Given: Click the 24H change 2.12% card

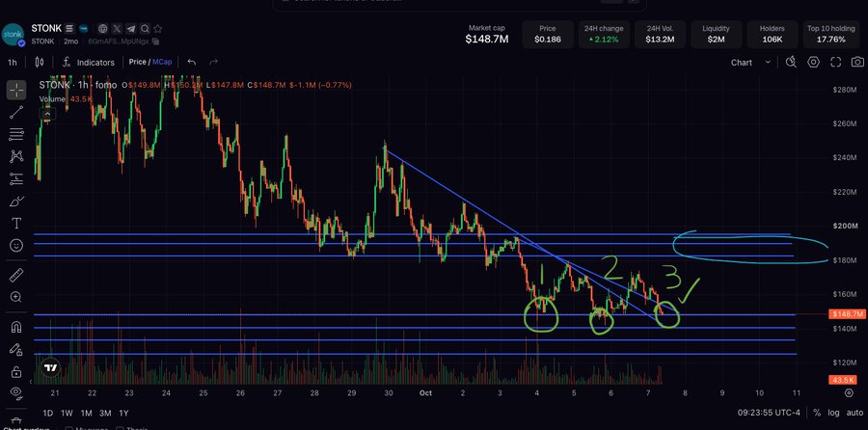Looking at the screenshot, I should tap(604, 35).
